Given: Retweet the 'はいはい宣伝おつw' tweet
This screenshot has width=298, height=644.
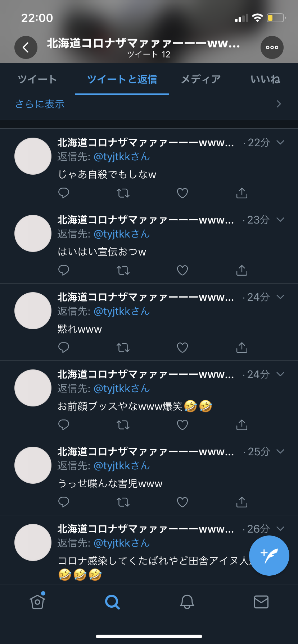Looking at the screenshot, I should (x=123, y=270).
